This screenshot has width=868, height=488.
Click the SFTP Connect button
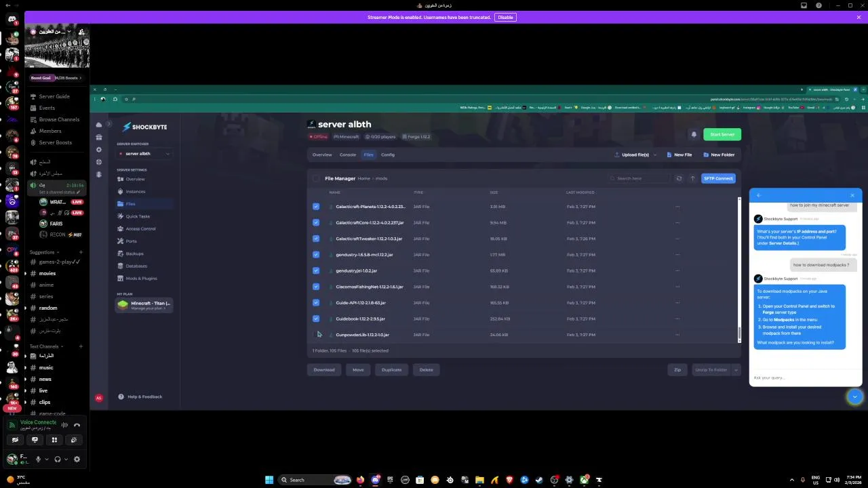[718, 178]
